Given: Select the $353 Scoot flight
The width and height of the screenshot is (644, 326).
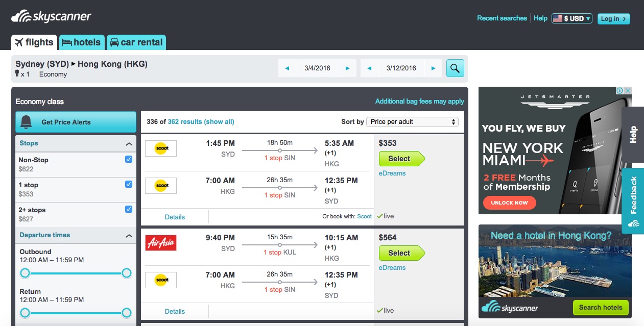Looking at the screenshot, I should pos(401,159).
